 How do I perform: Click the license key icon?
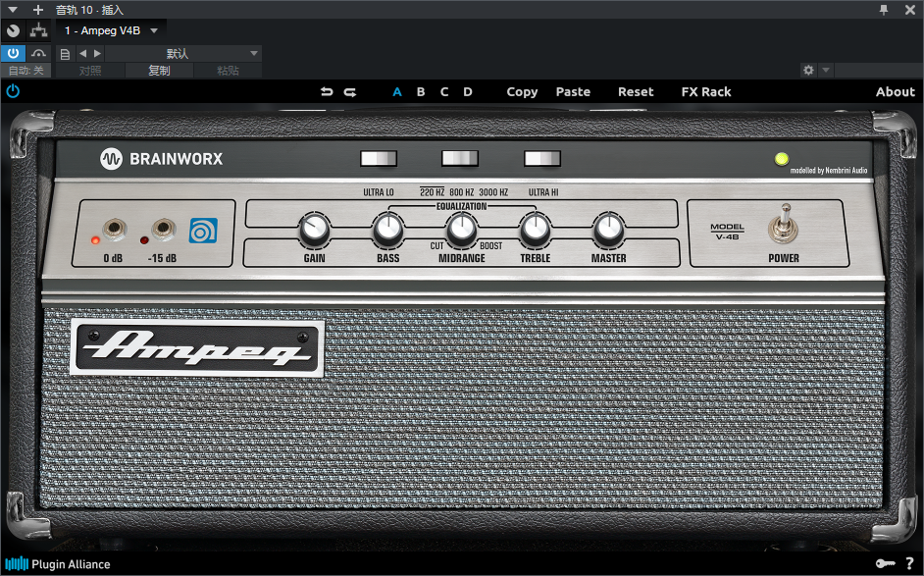[885, 563]
